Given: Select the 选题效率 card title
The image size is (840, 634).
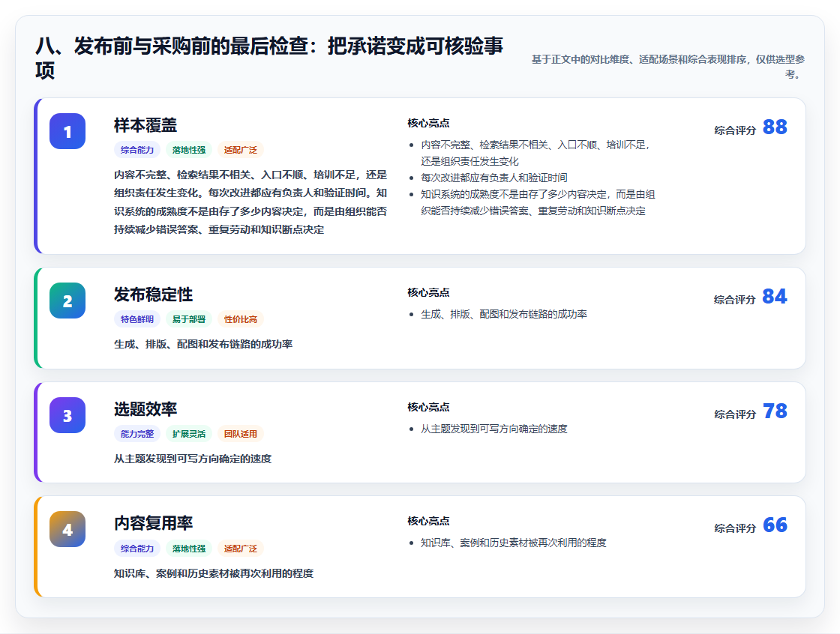Looking at the screenshot, I should coord(145,409).
